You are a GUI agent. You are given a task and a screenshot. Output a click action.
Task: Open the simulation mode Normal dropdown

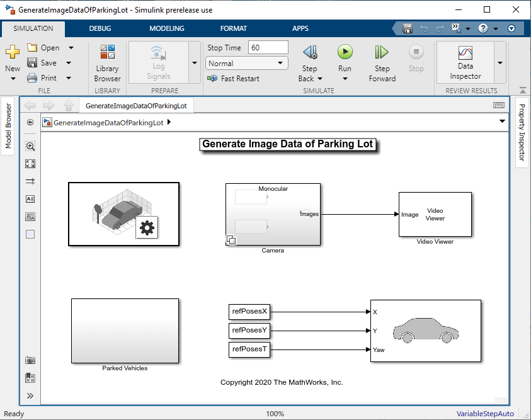pyautogui.click(x=247, y=64)
